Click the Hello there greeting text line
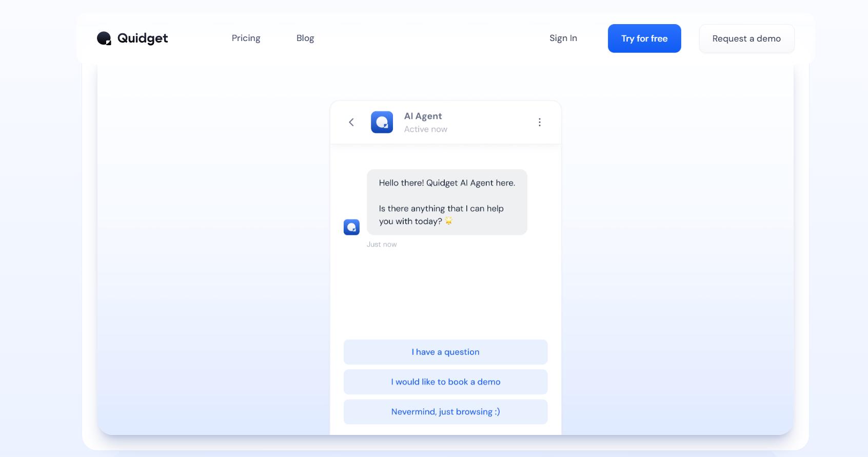The width and height of the screenshot is (868, 457). coord(447,183)
